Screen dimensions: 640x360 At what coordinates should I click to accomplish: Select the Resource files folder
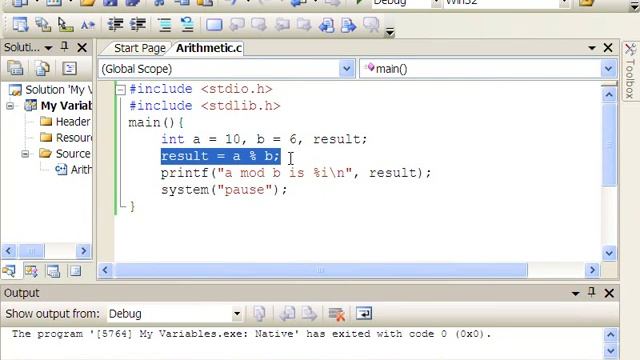[74, 138]
